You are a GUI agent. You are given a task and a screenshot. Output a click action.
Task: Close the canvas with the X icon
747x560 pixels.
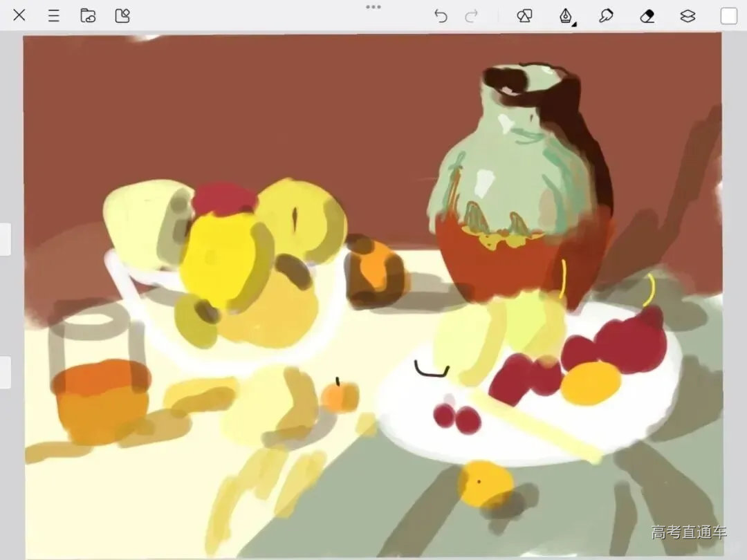pos(19,15)
